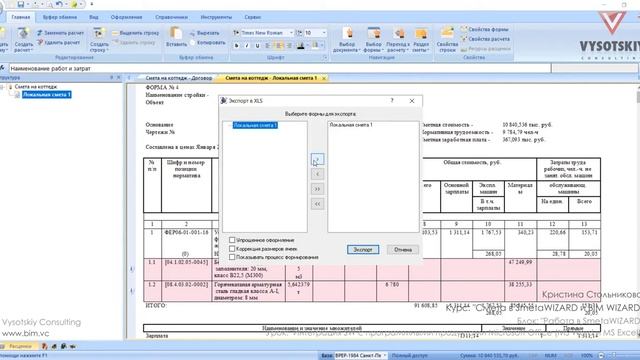This screenshot has width=640, height=360.
Task: Open the 'Инструменты' ribbon tab
Action: [x=216, y=17]
